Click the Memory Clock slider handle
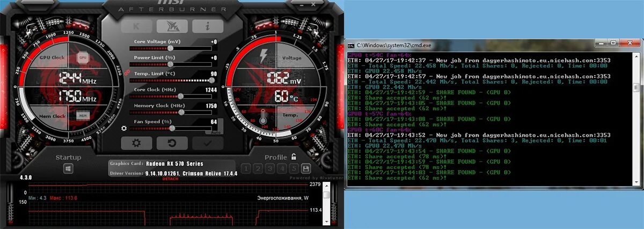Screen dimensions: 644x229 point(181,112)
